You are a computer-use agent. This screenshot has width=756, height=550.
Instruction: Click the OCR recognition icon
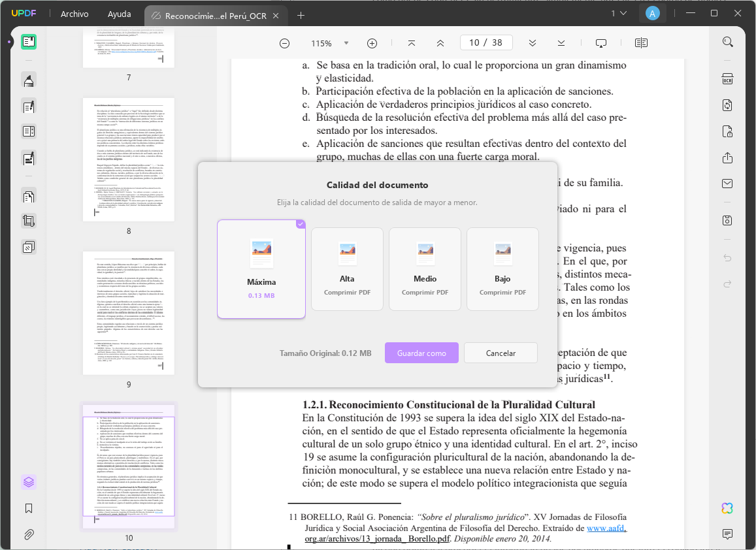tap(727, 79)
